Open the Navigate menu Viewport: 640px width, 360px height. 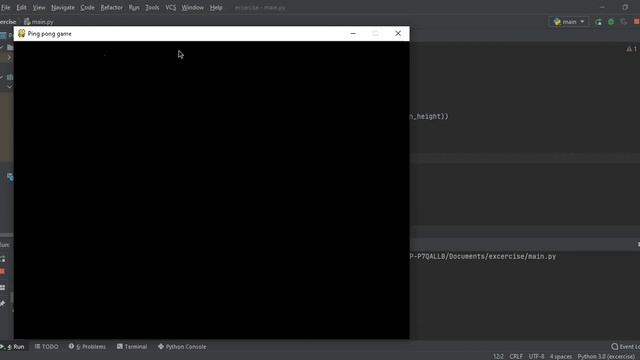point(63,8)
